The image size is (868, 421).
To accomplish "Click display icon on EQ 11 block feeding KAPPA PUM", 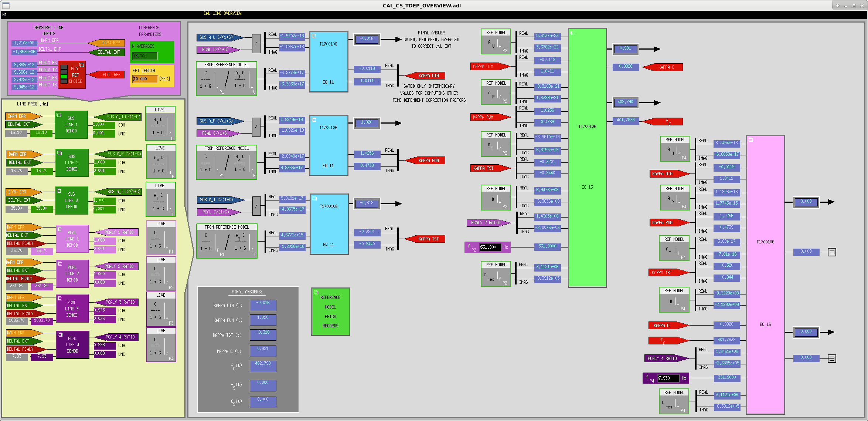I will (x=314, y=119).
